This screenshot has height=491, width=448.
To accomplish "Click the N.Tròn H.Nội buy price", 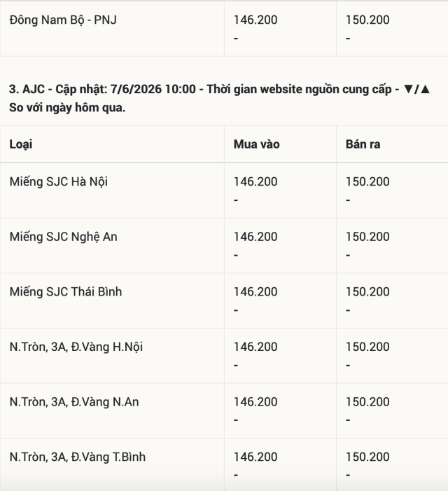I will pyautogui.click(x=255, y=347).
